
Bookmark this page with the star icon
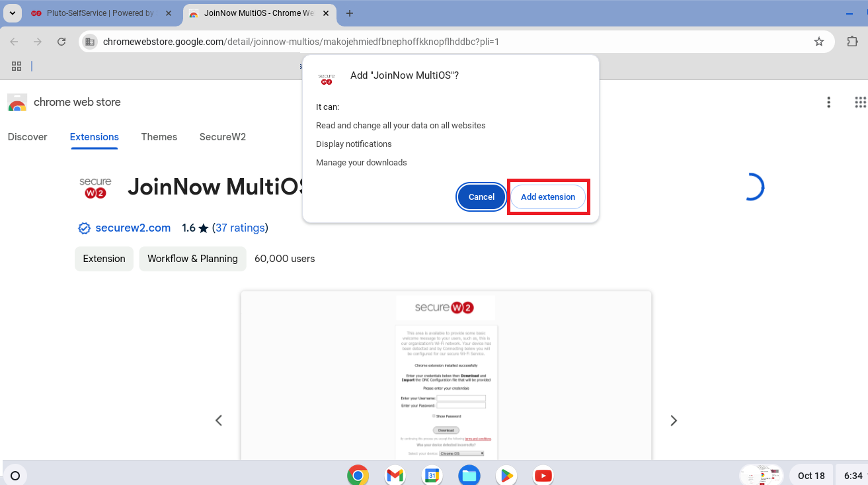819,42
